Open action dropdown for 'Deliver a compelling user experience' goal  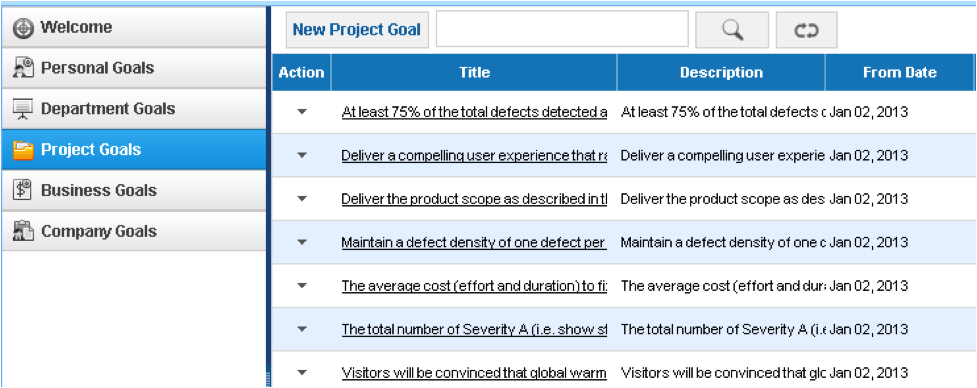[x=302, y=156]
